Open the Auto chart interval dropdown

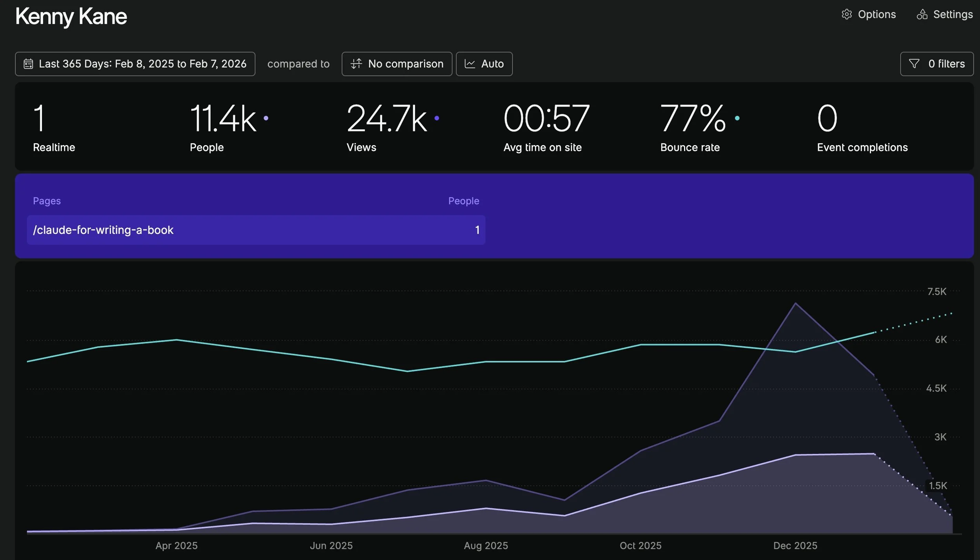click(x=484, y=64)
